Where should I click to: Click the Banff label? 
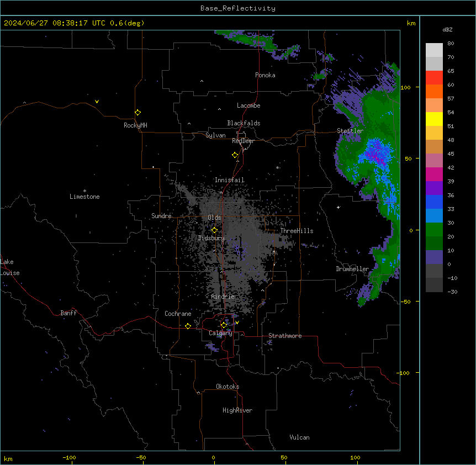[68, 313]
